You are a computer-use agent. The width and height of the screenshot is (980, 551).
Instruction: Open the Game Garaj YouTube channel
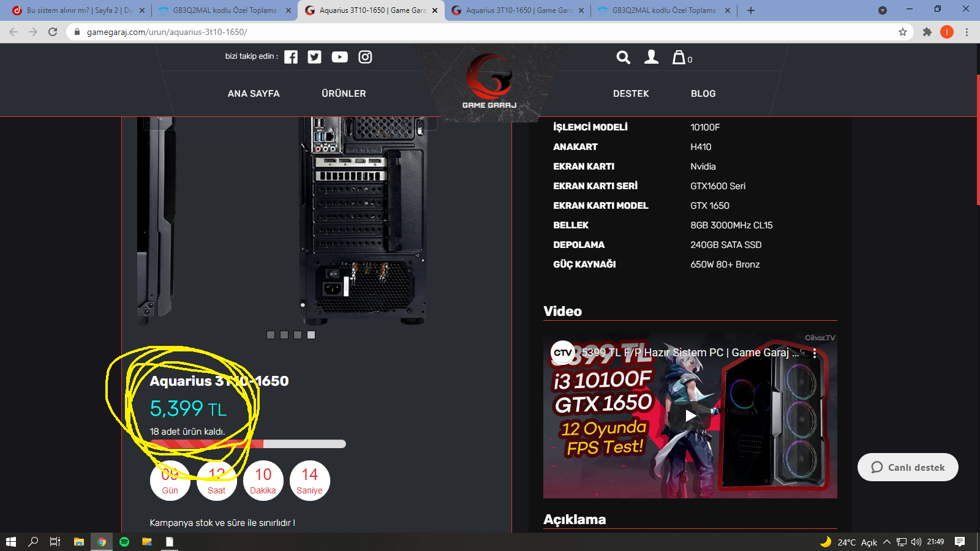(x=340, y=57)
